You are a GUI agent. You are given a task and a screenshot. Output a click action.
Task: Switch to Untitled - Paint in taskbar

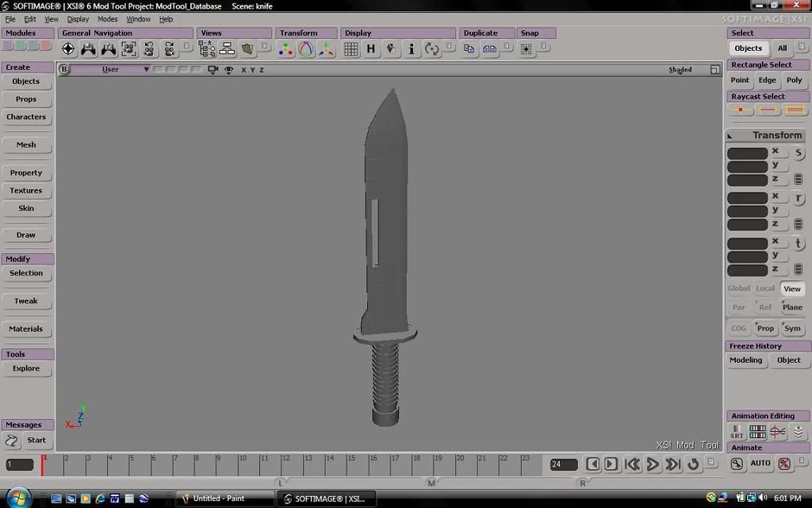point(224,498)
